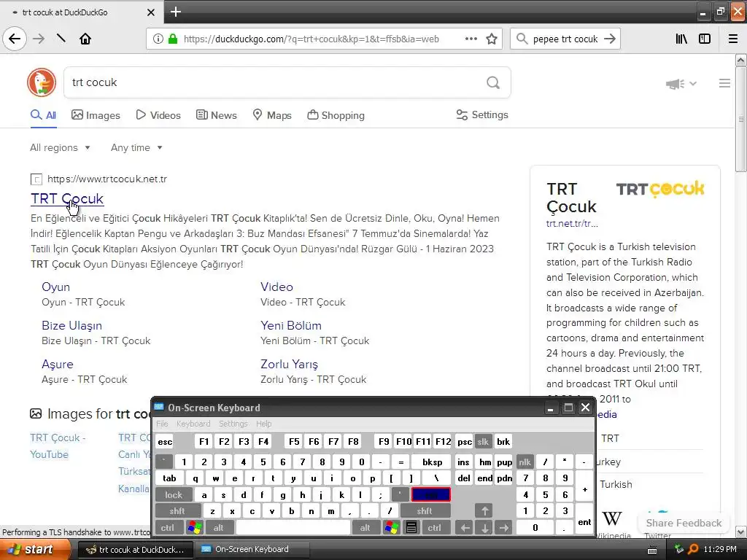The height and width of the screenshot is (560, 747).
Task: Open the Keyboard menu in On-Screen Keyboard
Action: (x=193, y=424)
